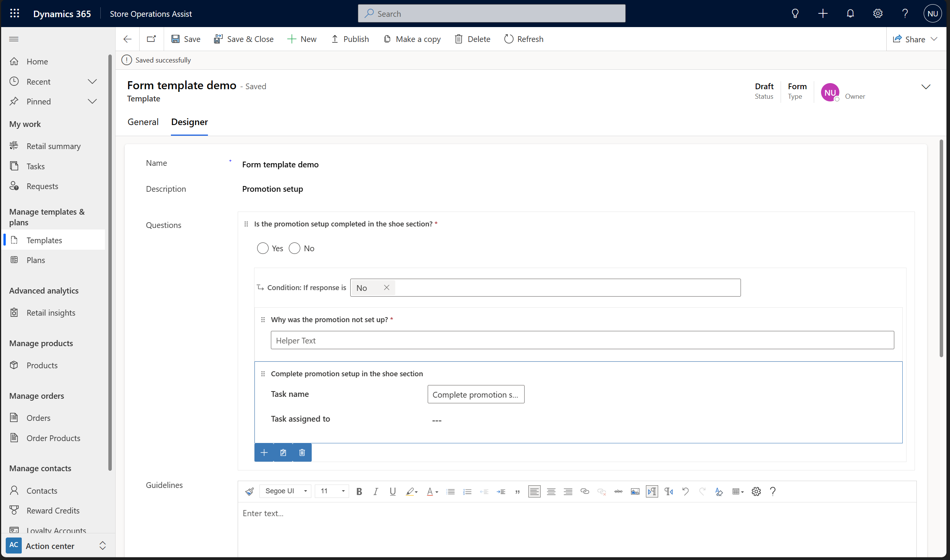The height and width of the screenshot is (560, 950).
Task: Select the Yes radio button
Action: pos(262,248)
